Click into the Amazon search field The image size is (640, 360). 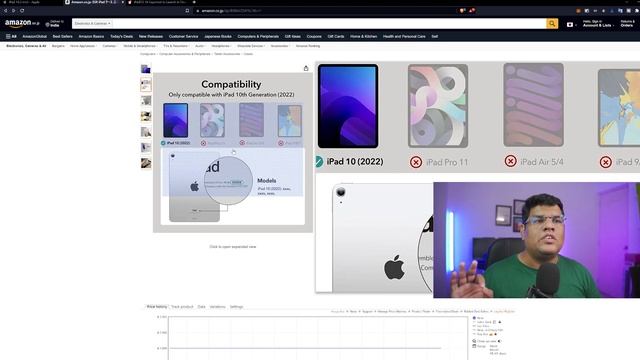click(329, 24)
